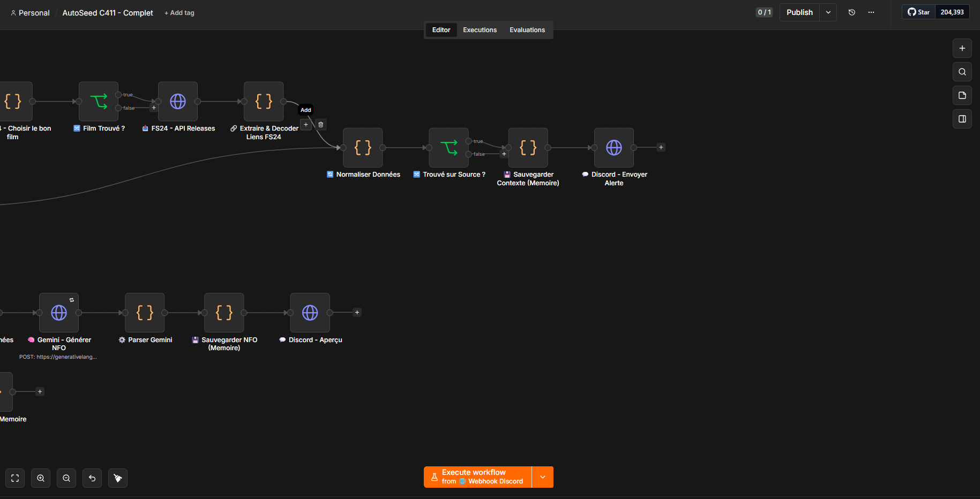Toggle the side panel icon
Image resolution: width=980 pixels, height=499 pixels.
[962, 119]
